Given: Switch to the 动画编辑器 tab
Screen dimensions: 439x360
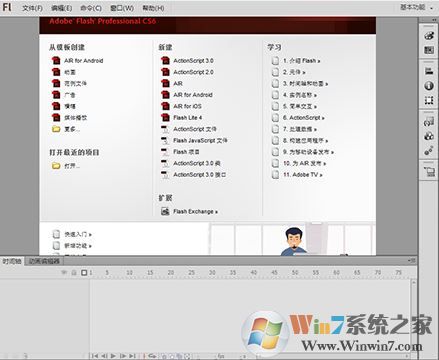Looking at the screenshot, I should pos(44,261).
